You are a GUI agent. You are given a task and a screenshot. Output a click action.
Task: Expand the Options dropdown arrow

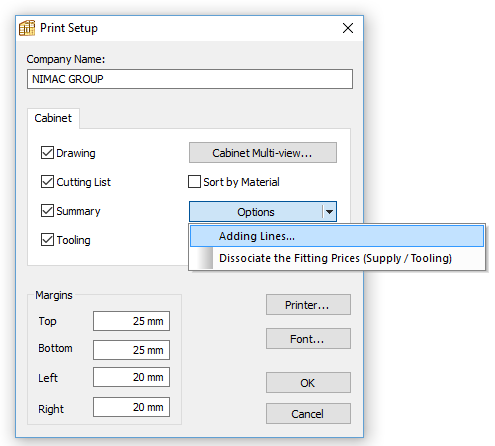point(329,212)
